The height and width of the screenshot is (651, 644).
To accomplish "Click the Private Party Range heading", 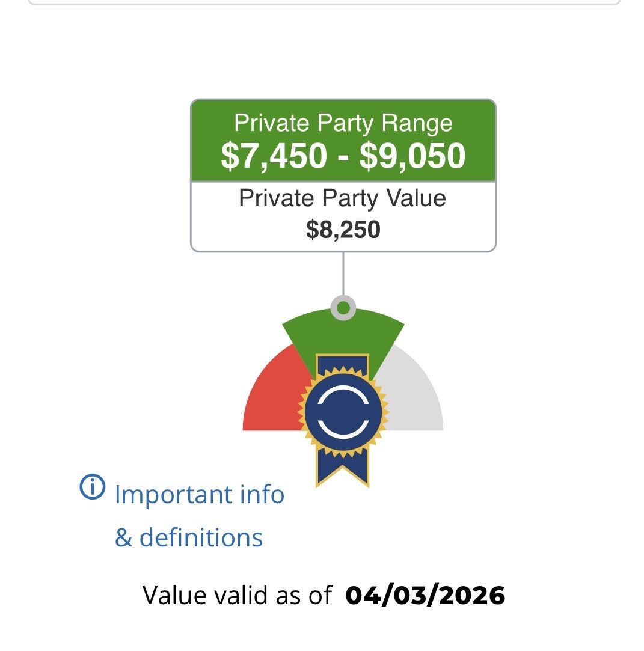I will pyautogui.click(x=343, y=123).
